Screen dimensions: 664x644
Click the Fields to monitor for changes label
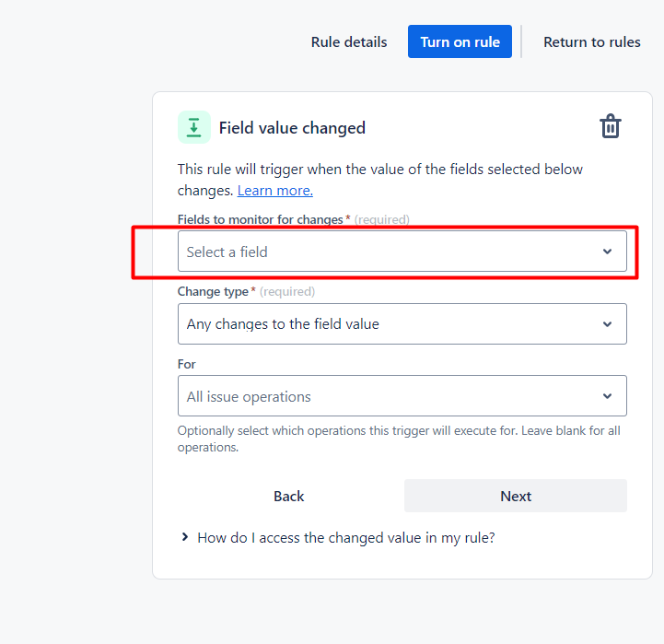click(x=261, y=219)
